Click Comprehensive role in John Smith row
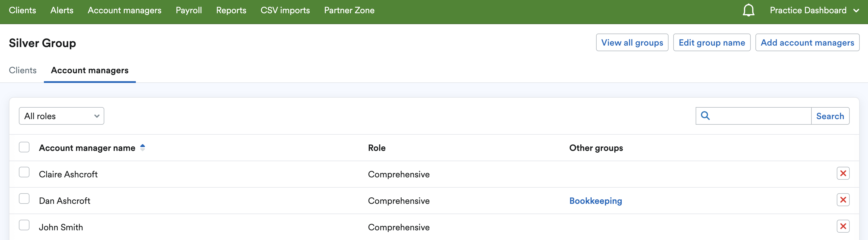Screen dimensions: 868x240 pyautogui.click(x=399, y=227)
